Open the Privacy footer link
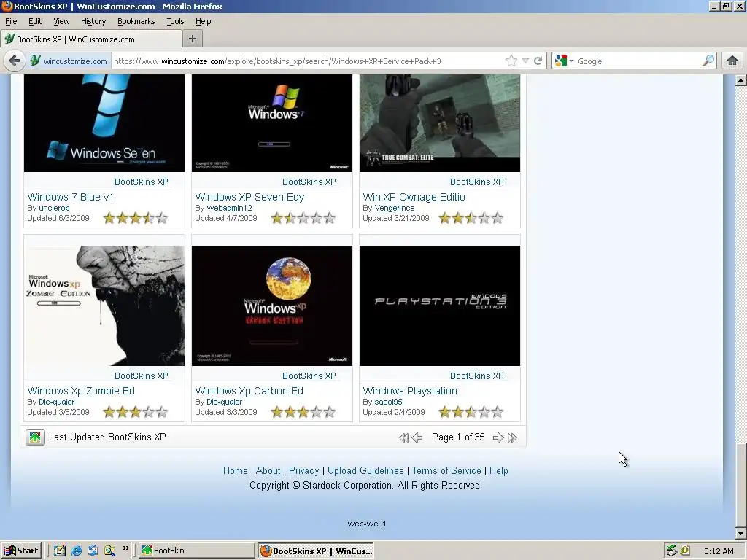Image resolution: width=747 pixels, height=560 pixels. (x=304, y=470)
